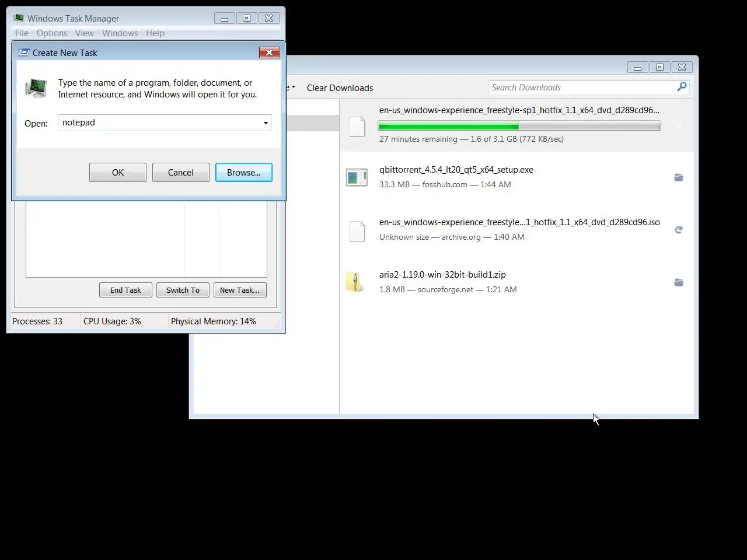Expand the Open combo box dropdown arrow

coord(266,123)
